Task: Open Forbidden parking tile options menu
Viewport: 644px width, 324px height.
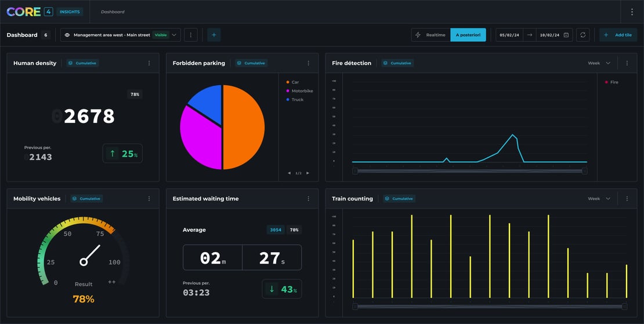Action: click(309, 63)
